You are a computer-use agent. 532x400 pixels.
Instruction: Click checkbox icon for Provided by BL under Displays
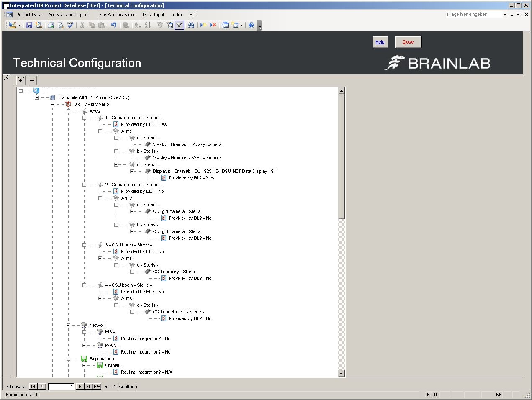point(164,178)
